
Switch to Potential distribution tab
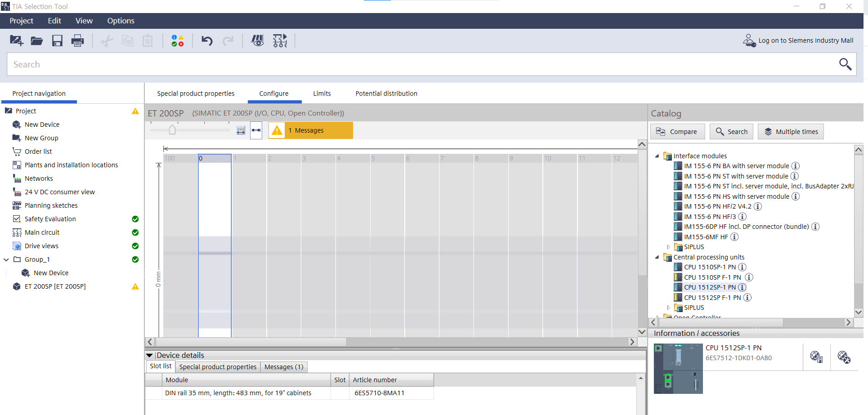(x=386, y=94)
